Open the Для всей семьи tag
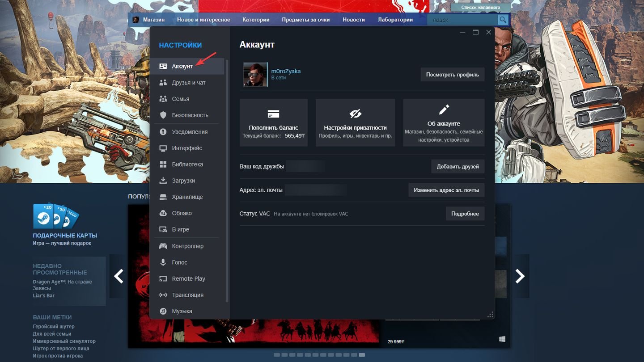The image size is (644, 362). coord(52,334)
